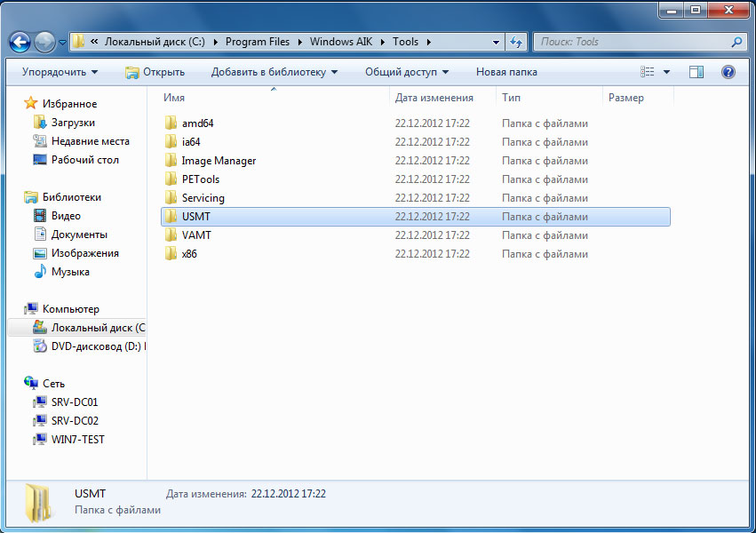Screen dimensions: 756x533
Task: Select 'Локальный диск (C' in tree
Action: [x=98, y=328]
